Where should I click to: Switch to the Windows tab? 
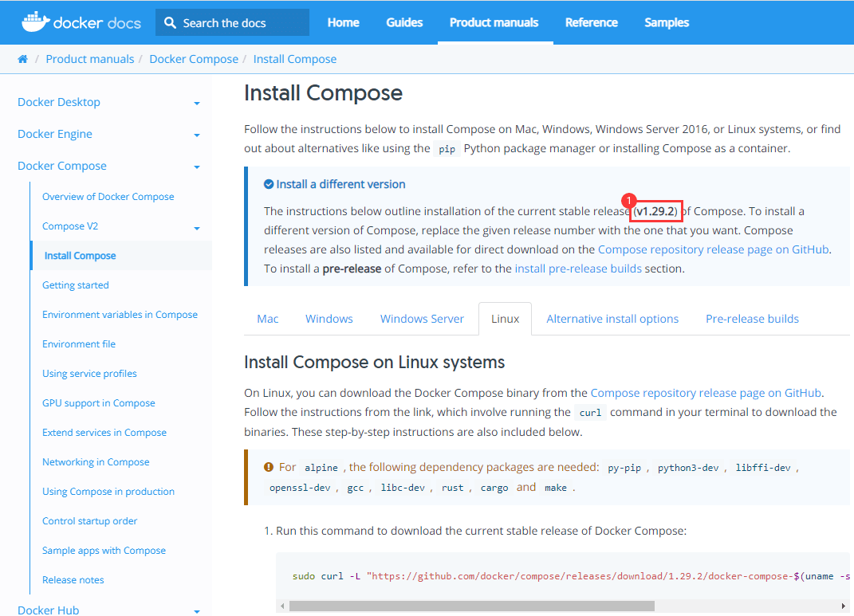[x=329, y=318]
